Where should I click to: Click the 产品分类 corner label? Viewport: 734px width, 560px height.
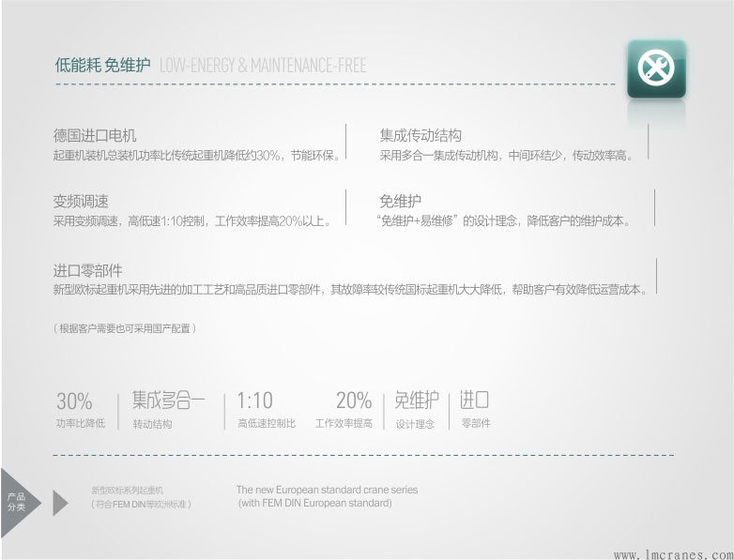coord(17,500)
